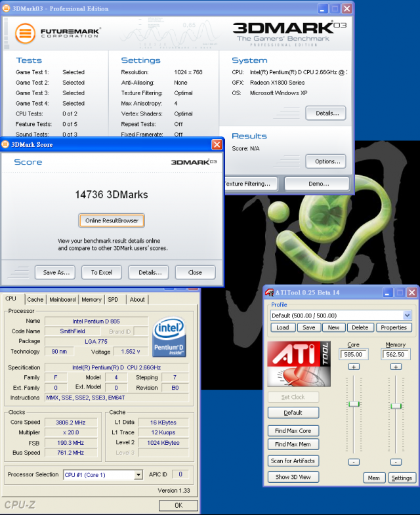
Task: Switch to the SPD tab in CPU-Z
Action: 113,300
